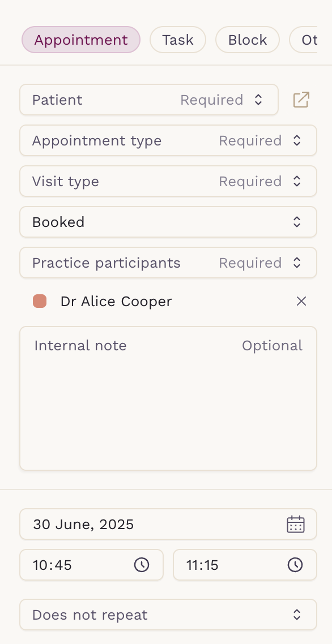This screenshot has height=644, width=332.
Task: Click the clock icon in 11:15 field
Action: 295,565
